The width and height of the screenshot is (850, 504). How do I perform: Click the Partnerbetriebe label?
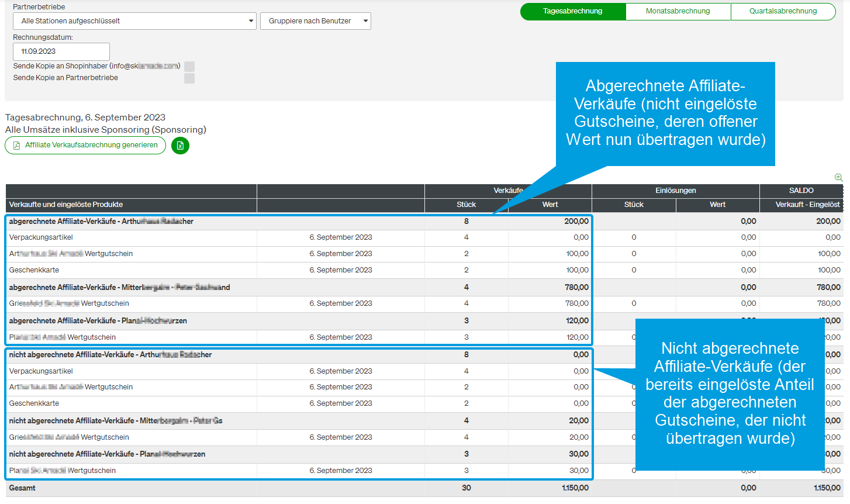pyautogui.click(x=39, y=7)
